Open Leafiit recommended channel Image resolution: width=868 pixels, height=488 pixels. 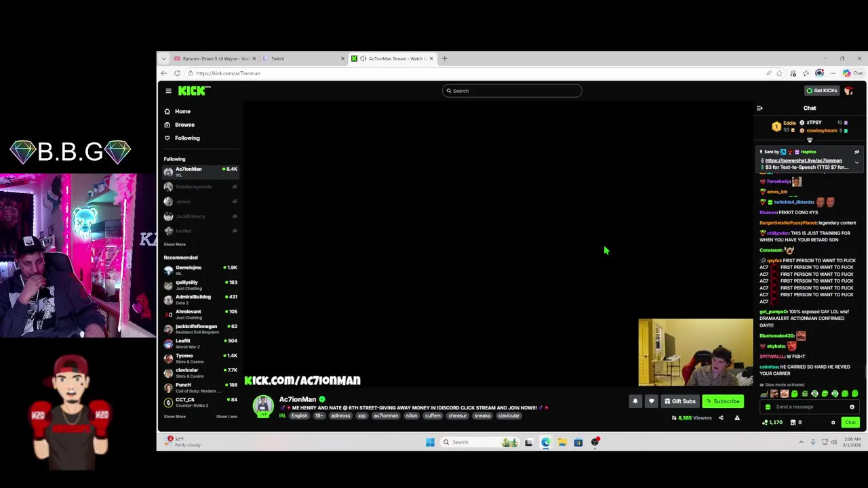click(x=200, y=343)
